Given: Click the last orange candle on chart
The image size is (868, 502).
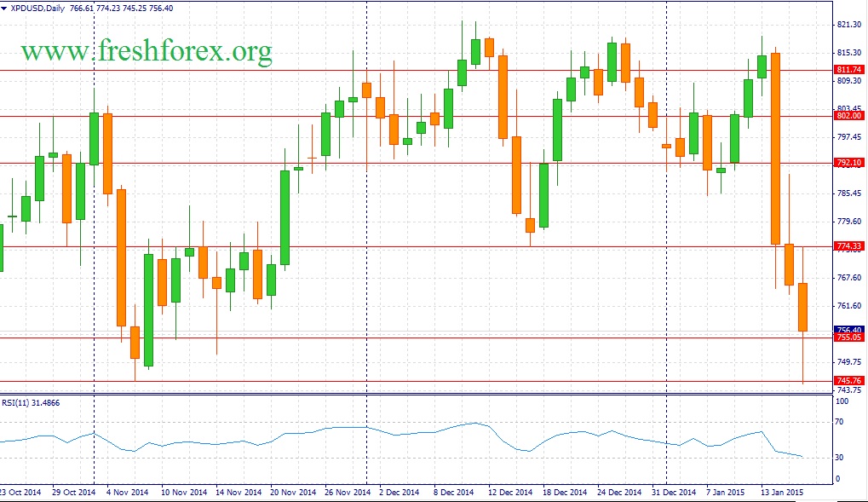Looking at the screenshot, I should tap(802, 307).
